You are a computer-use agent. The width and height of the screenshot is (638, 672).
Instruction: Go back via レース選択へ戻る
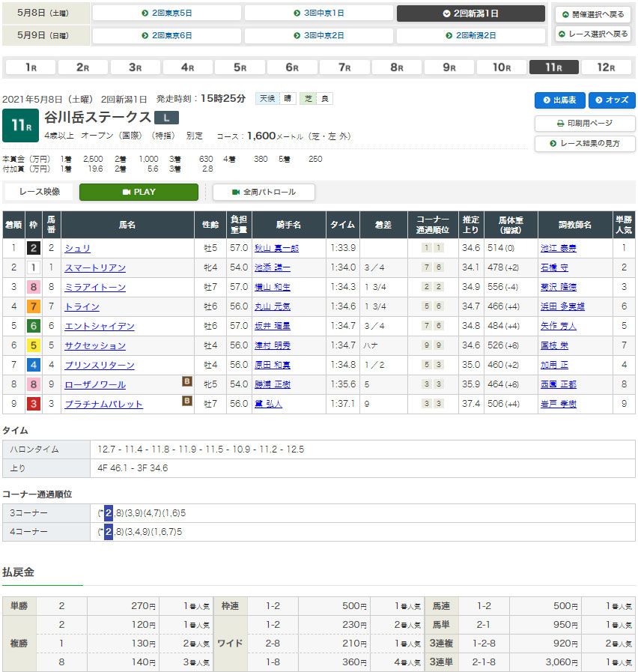[594, 34]
